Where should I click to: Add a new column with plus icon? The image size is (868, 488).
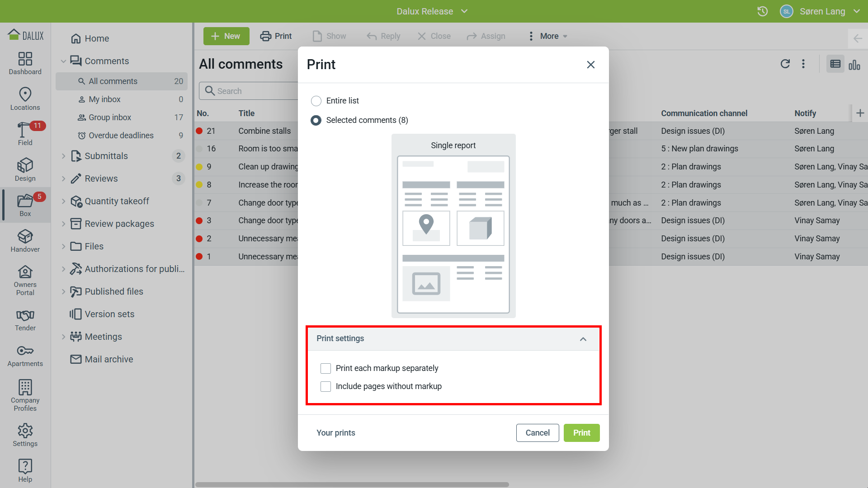point(860,113)
